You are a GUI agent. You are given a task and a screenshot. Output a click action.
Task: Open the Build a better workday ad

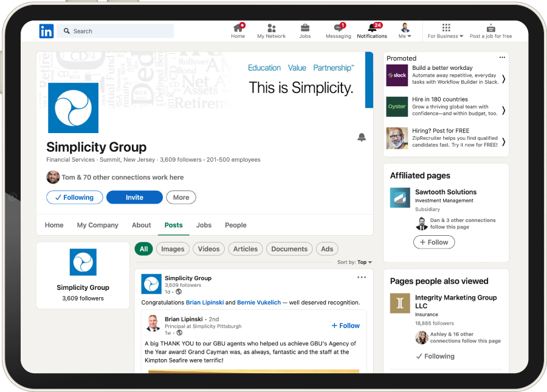[442, 68]
